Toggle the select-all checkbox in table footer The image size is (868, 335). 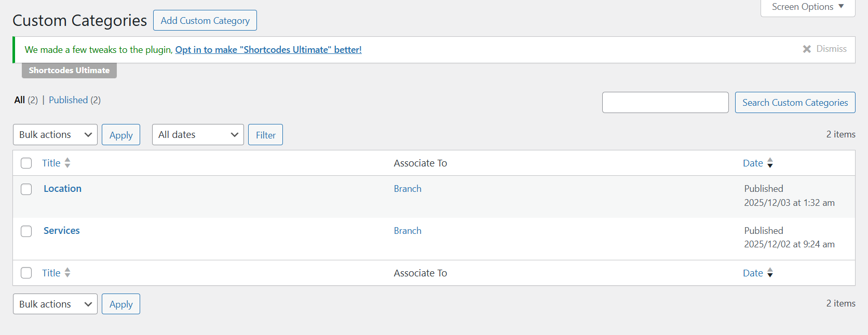[x=26, y=273]
